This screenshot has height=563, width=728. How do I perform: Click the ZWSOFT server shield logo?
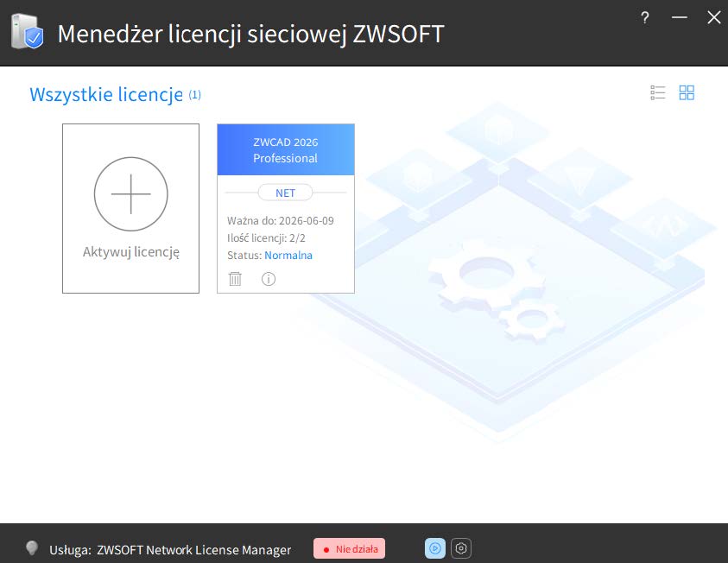(x=27, y=32)
